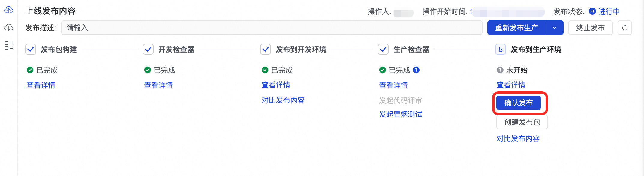
Task: Click the 发起冒烟测试 link
Action: [401, 114]
